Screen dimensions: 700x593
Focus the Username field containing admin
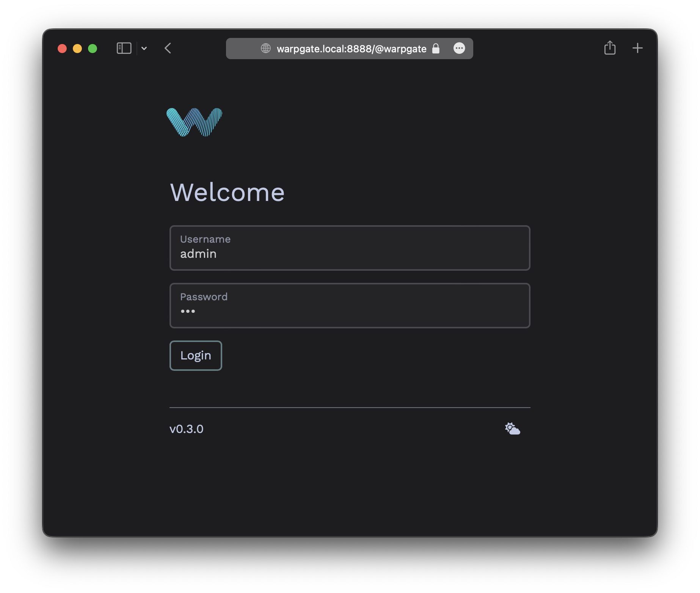coord(350,248)
